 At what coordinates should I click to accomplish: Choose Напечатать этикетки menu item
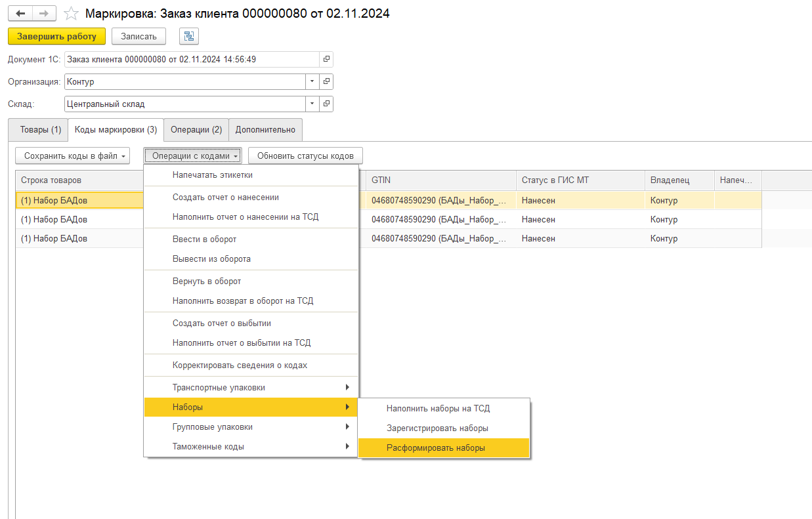tap(212, 175)
